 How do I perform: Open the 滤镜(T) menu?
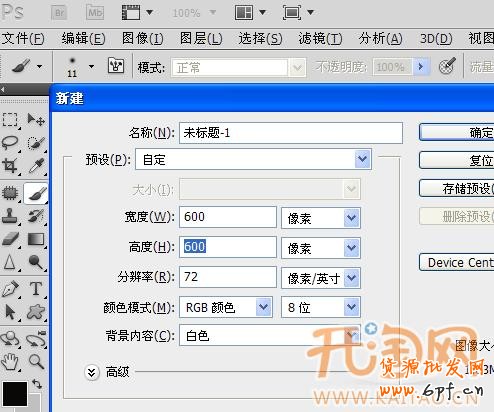pyautogui.click(x=320, y=39)
